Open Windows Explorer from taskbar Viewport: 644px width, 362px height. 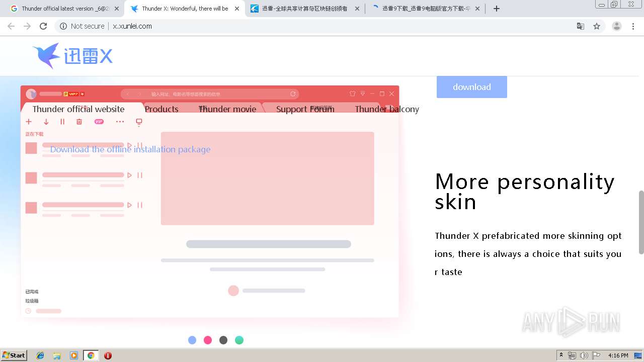coord(57,355)
